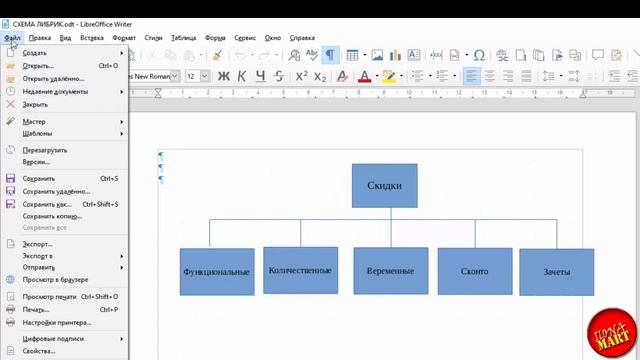Insert Chart icon in toolbar
This screenshot has height=360, width=640.
(x=395, y=55)
